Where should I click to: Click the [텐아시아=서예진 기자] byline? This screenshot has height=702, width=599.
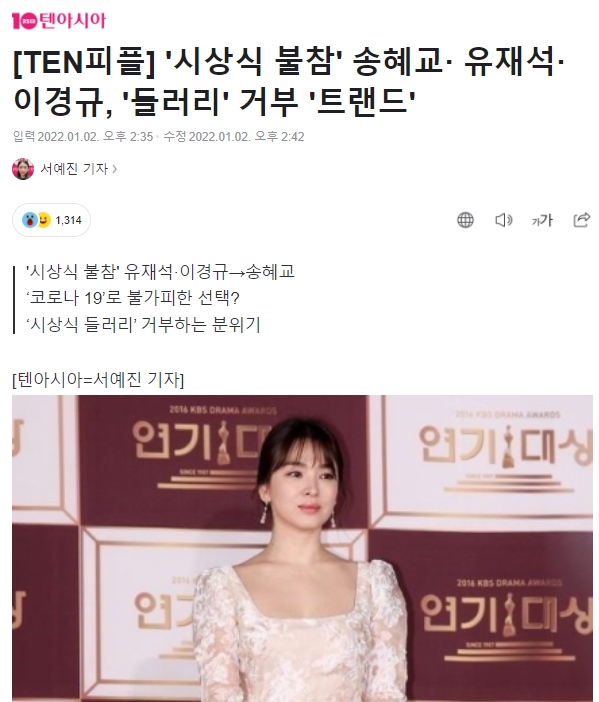[98, 380]
